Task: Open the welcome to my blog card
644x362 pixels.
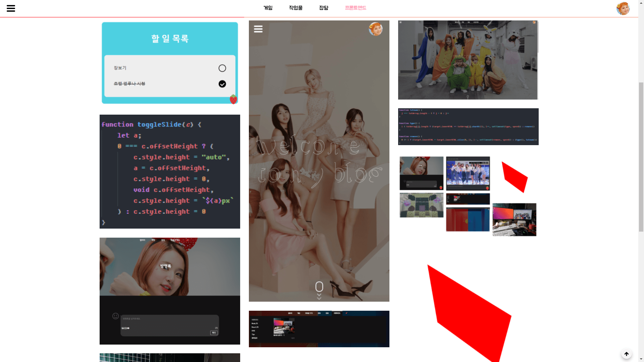Action: [319, 161]
